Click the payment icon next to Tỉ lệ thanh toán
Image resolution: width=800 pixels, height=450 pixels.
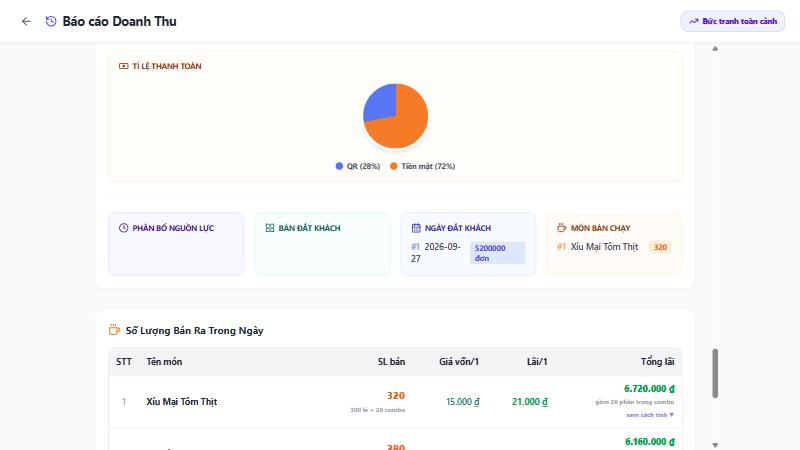(x=123, y=66)
